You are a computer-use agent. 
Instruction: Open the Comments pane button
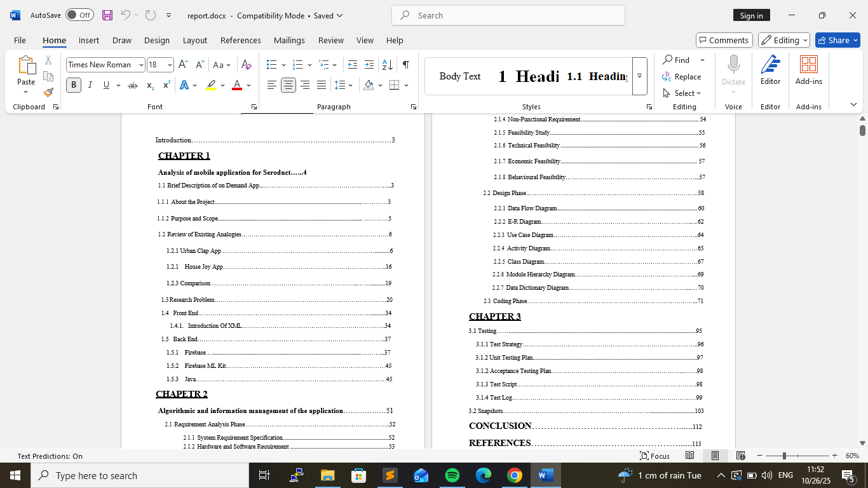pyautogui.click(x=724, y=40)
